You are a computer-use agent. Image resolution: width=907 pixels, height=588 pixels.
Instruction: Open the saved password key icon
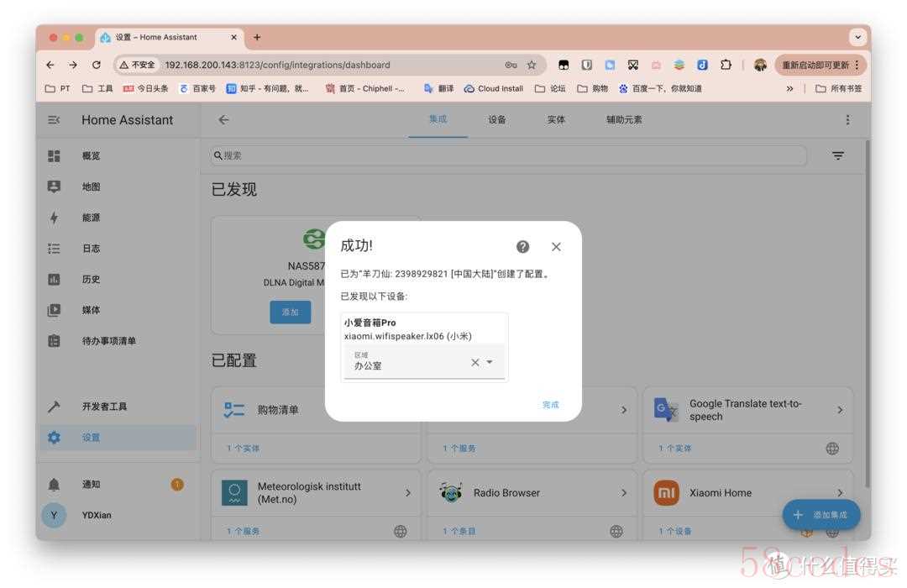(x=511, y=65)
